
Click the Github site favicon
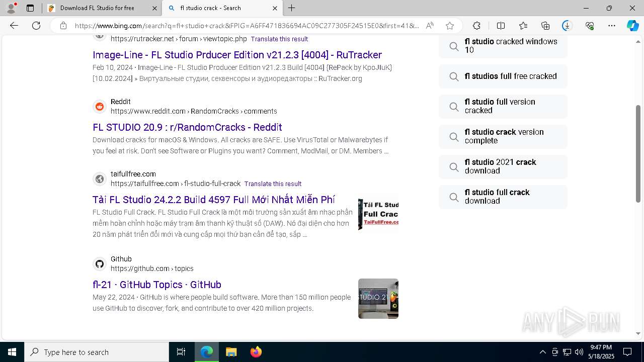(100, 264)
